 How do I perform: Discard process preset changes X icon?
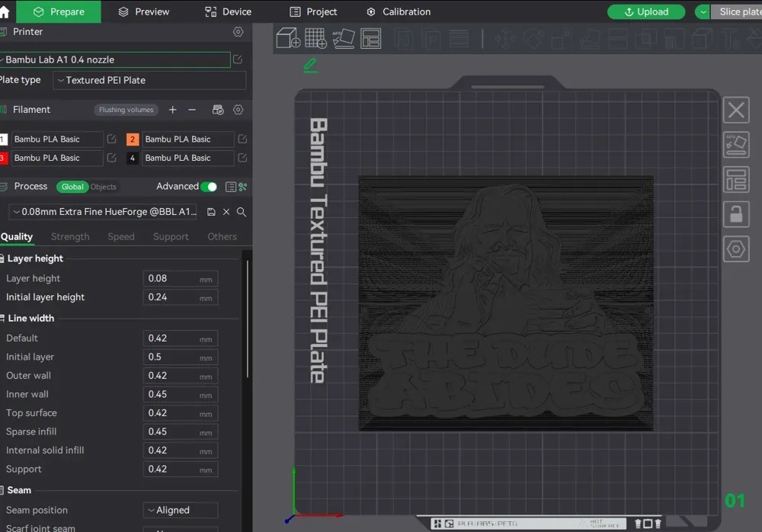[226, 212]
